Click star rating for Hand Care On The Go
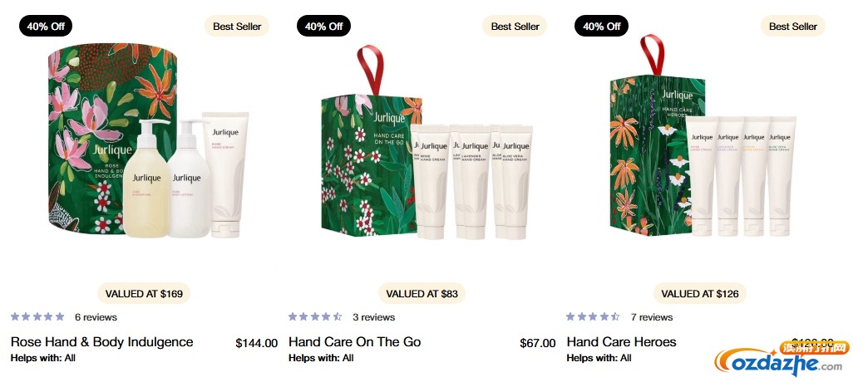This screenshot has width=868, height=387. point(315,317)
